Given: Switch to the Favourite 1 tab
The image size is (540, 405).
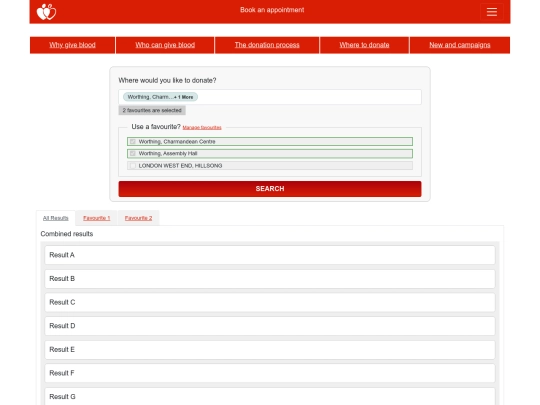Looking at the screenshot, I should coord(96,218).
